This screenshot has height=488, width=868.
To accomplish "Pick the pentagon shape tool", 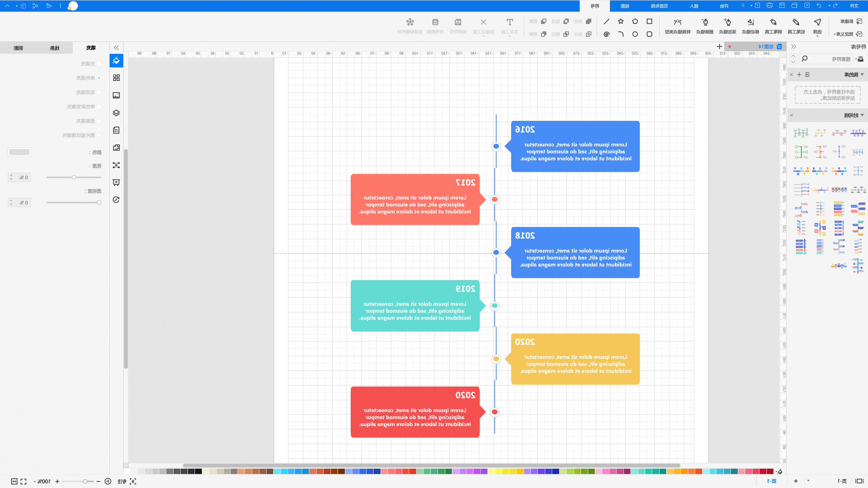I will point(635,21).
